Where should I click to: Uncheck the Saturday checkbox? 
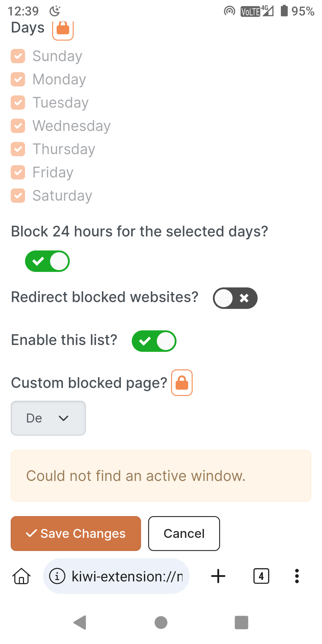18,196
